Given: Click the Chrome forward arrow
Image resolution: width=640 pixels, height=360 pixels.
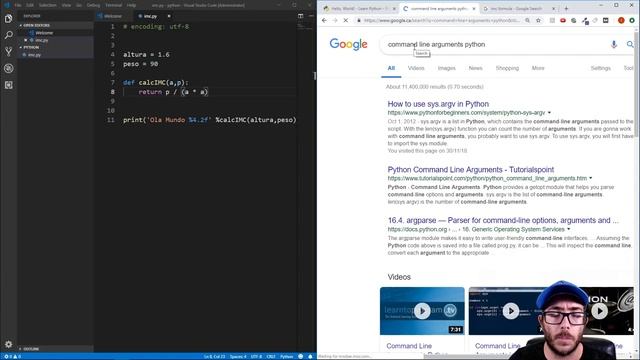Looking at the screenshot, I should tap(335, 20).
